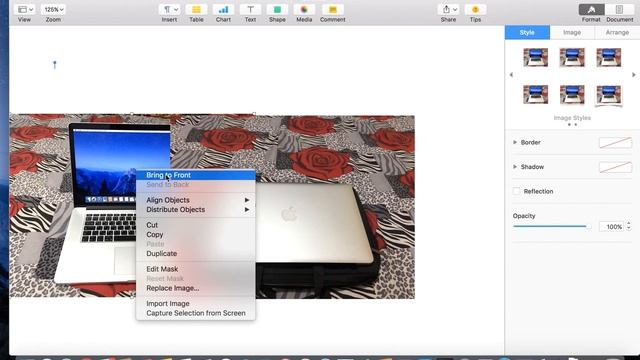
Task: Open the Shadow style preview dropdown
Action: click(616, 167)
